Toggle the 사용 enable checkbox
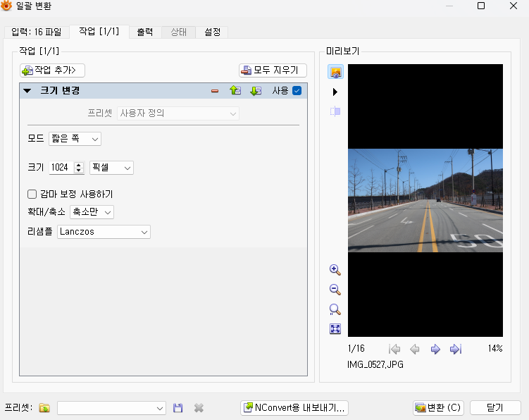The width and height of the screenshot is (529, 420). coord(297,90)
